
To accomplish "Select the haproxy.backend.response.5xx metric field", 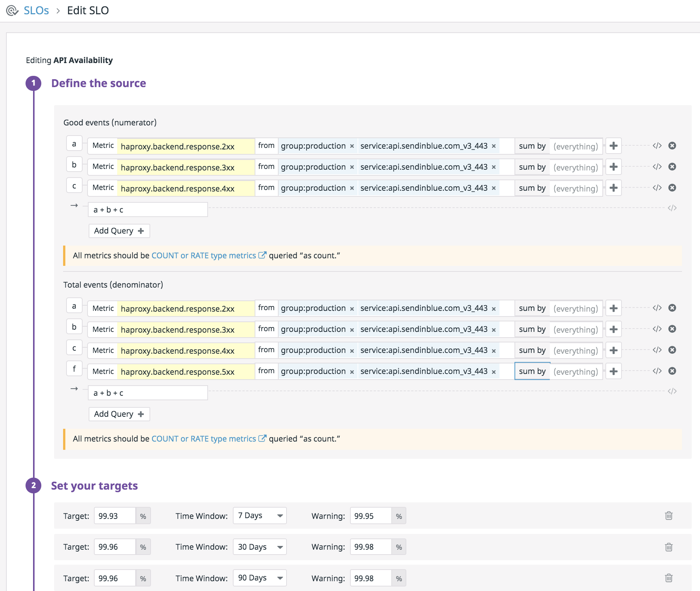I will pos(186,372).
